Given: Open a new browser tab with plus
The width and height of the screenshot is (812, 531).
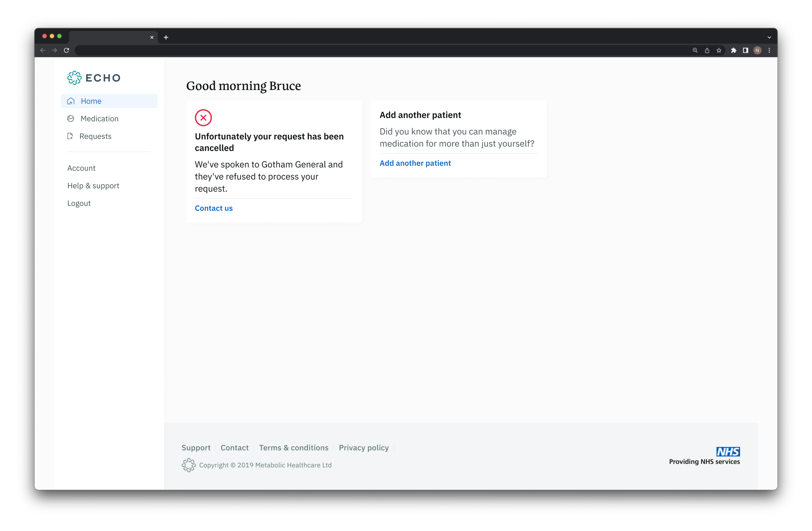Looking at the screenshot, I should click(x=166, y=38).
